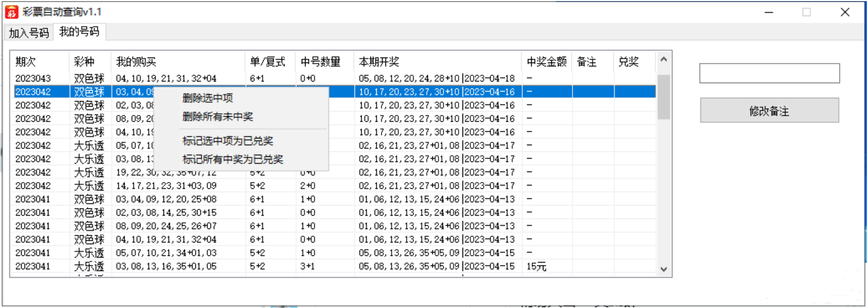The width and height of the screenshot is (868, 308).
Task: Select the 我的号码 tab
Action: pos(79,32)
